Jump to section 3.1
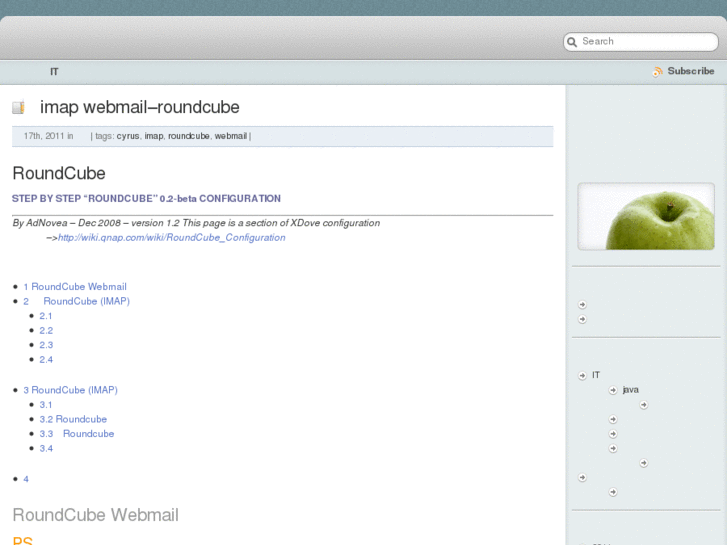727x545 pixels. (45, 405)
